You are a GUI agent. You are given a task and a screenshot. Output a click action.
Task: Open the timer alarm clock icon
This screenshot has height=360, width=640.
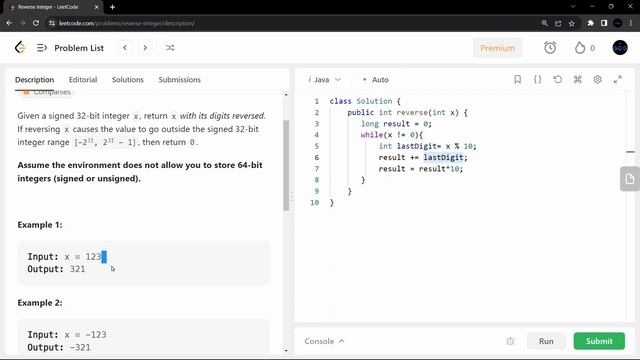point(550,48)
